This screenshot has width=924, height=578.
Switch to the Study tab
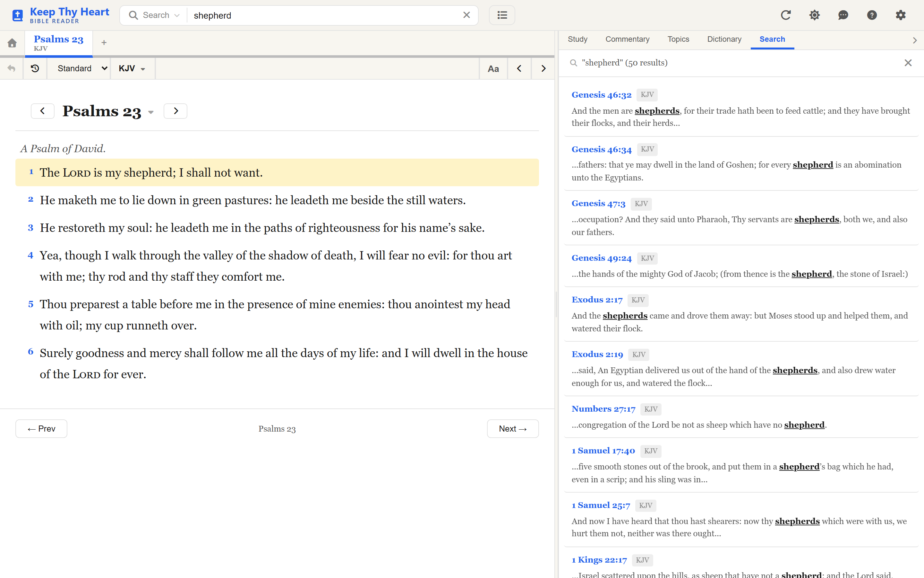(x=577, y=39)
